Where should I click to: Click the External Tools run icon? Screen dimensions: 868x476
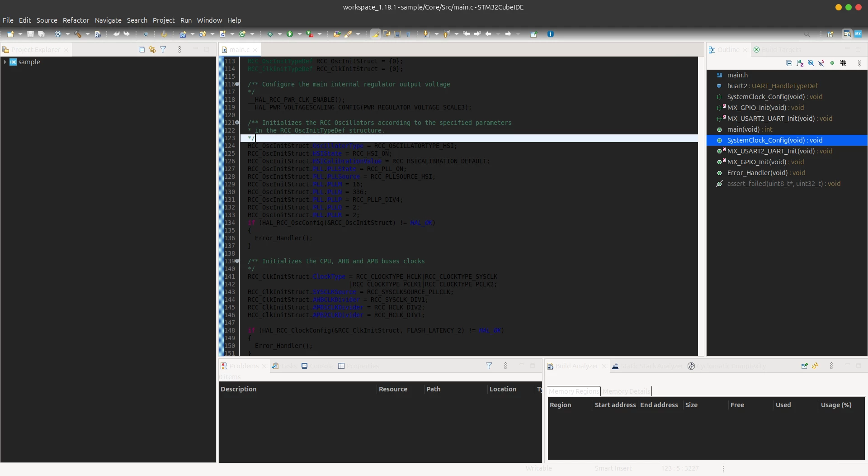310,34
